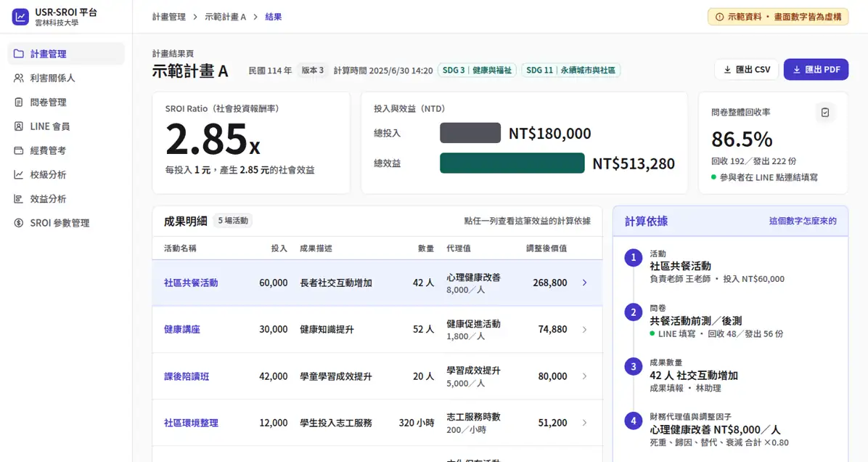Click the warning icon in 示範資料 banner
The width and height of the screenshot is (868, 462).
point(719,17)
